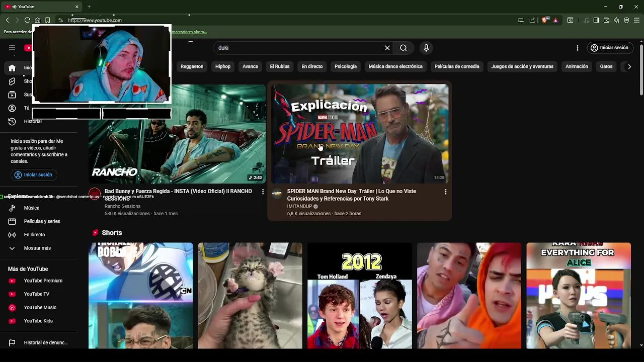Click the browser home button
The image size is (644, 362).
coord(37,20)
